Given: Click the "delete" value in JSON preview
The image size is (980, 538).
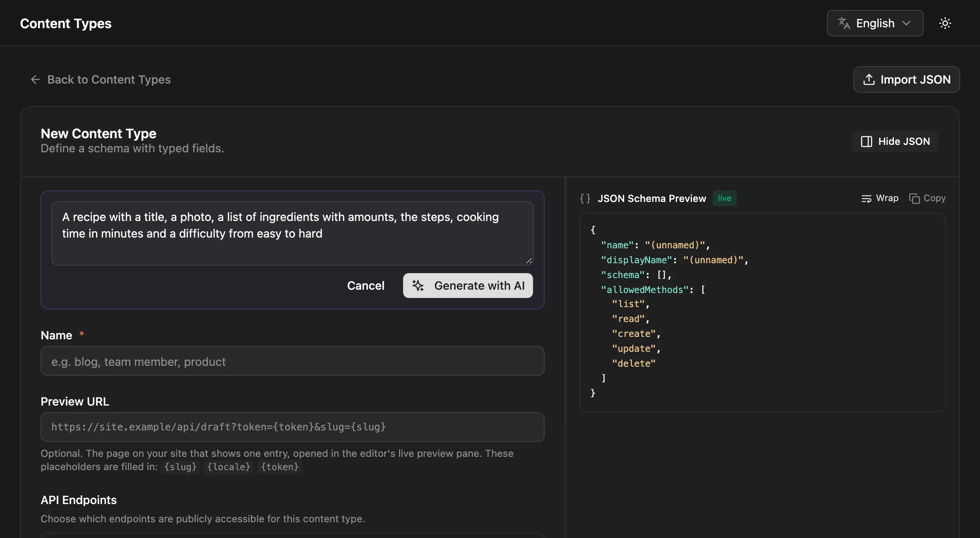Looking at the screenshot, I should (634, 363).
